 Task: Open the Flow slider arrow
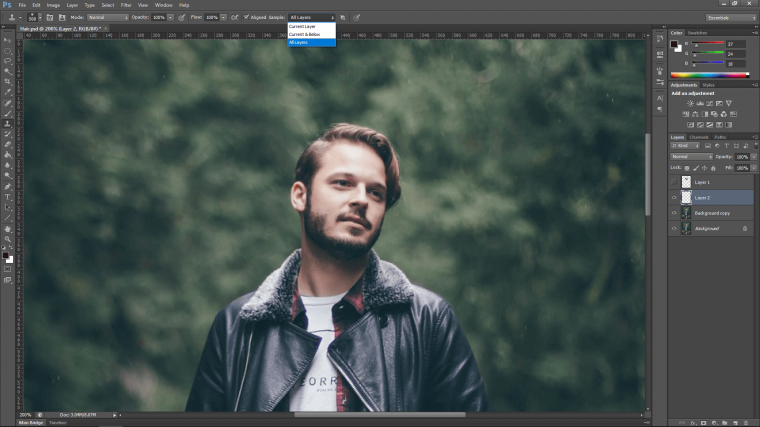[x=223, y=17]
